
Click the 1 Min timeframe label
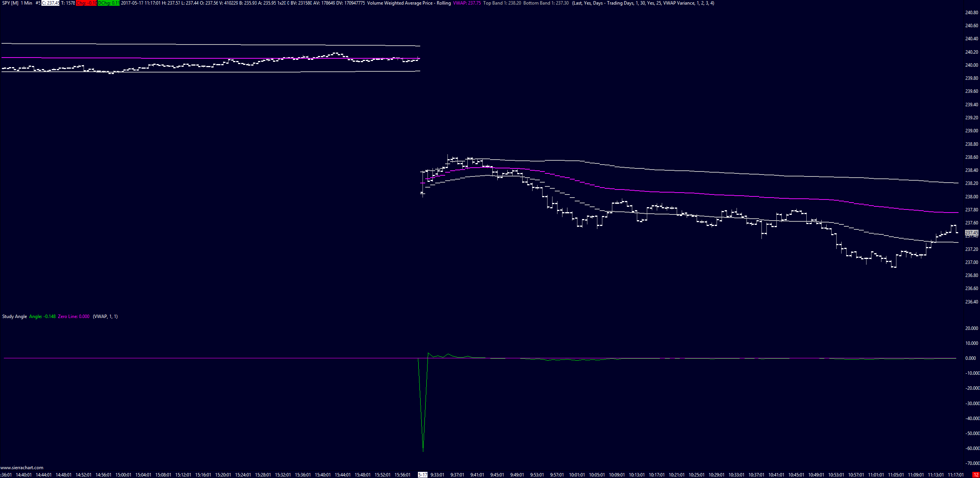click(26, 3)
